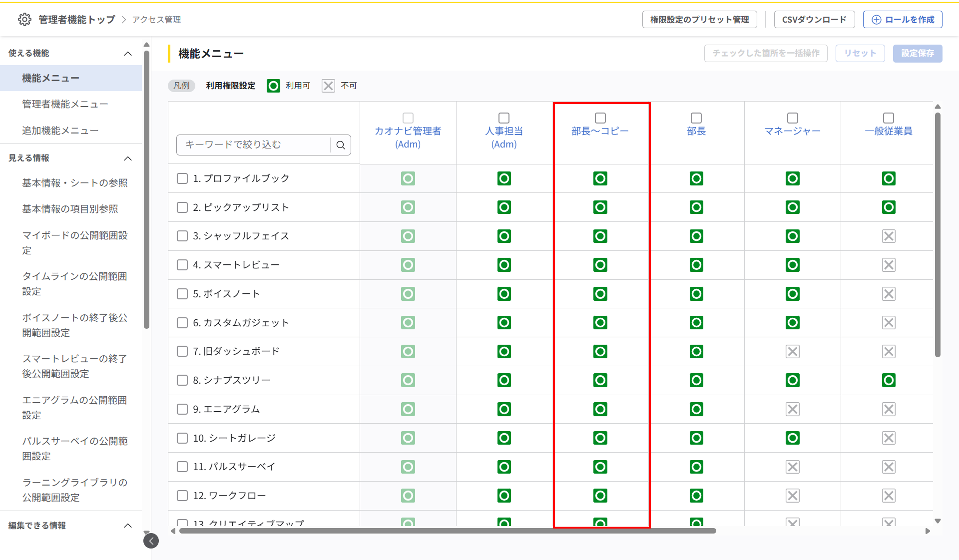Click the left sidebar vertical scrollbar

pos(147,189)
